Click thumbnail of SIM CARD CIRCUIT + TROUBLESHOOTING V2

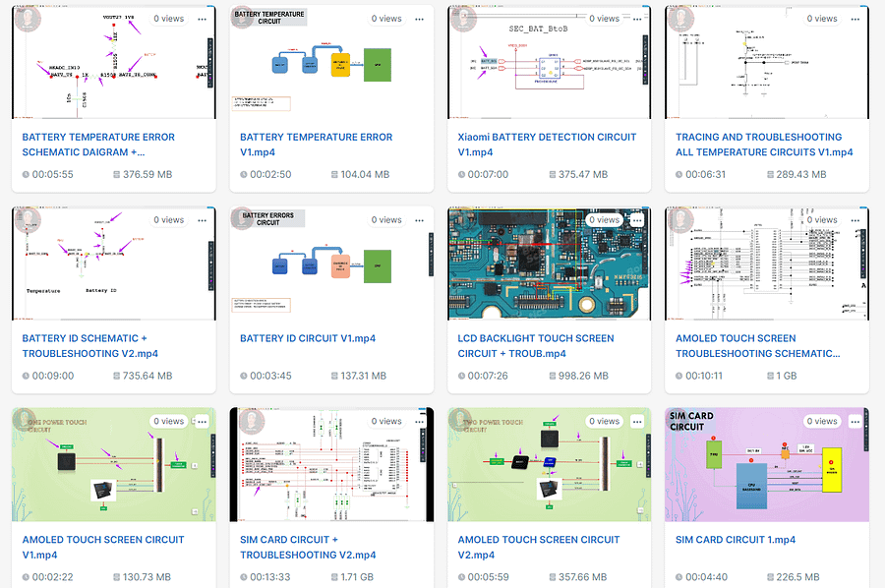(331, 465)
